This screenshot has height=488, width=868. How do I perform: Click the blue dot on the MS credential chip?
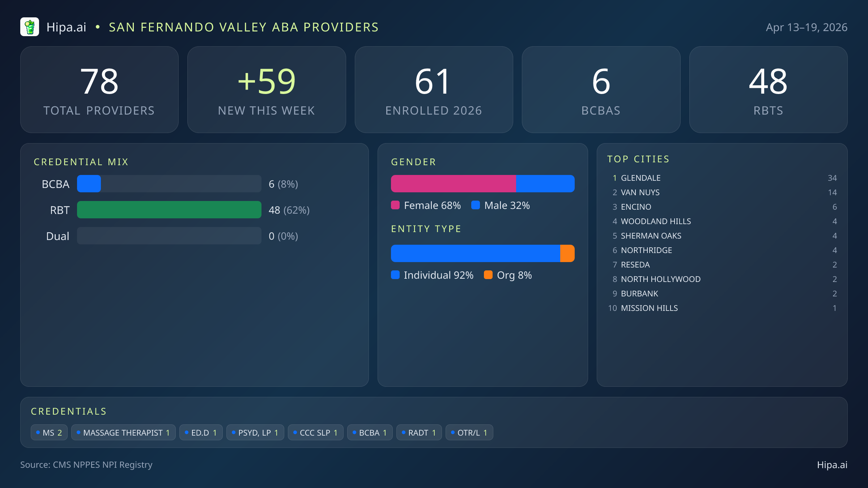coord(38,432)
